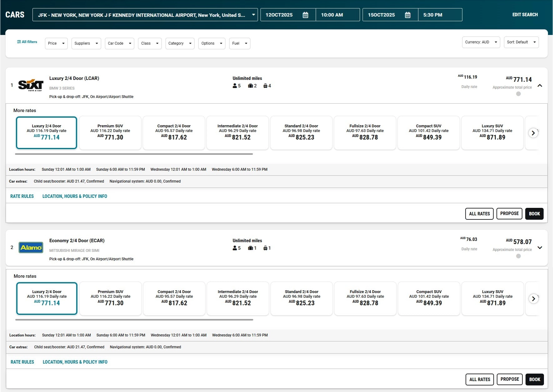Open the drop-off date calendar icon
Viewport: 553px width, 392px height.
[x=407, y=14]
